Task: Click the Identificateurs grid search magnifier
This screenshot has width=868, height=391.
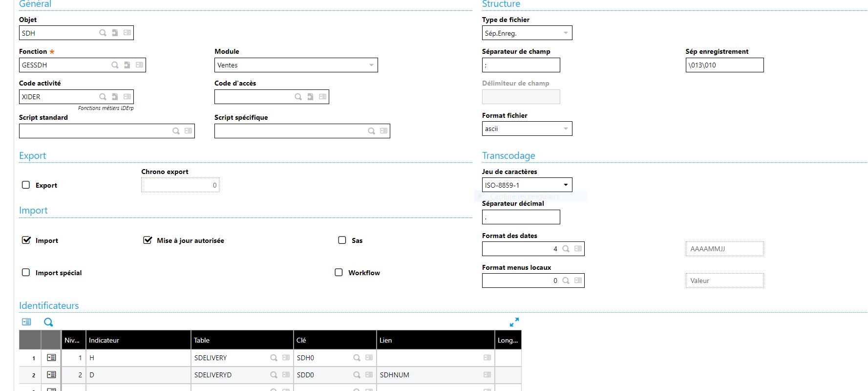Action: (48, 322)
